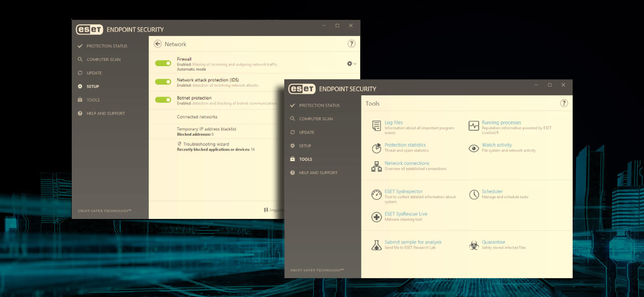Open Tools in Tools window sidebar
Viewport: 644px width, 297px height.
[306, 159]
